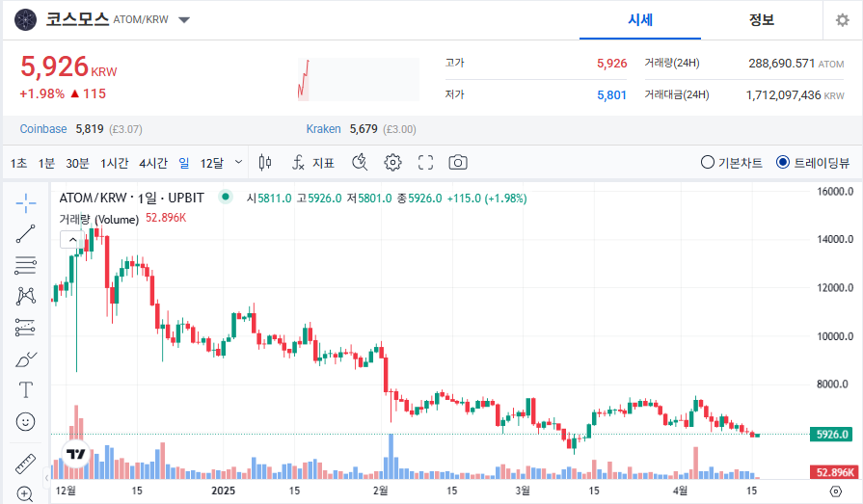This screenshot has height=504, width=863.
Task: Select the 일 daily interval
Action: [184, 163]
